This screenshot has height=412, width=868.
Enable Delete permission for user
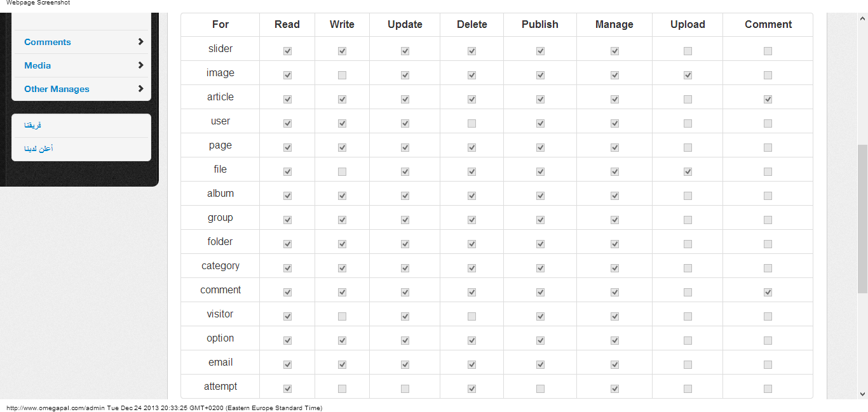tap(471, 123)
